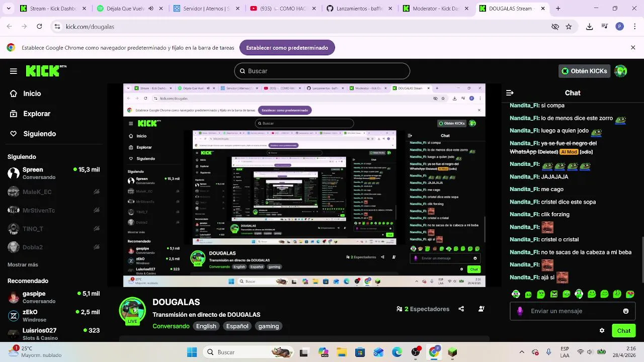Click the Español tag chip

click(237, 326)
